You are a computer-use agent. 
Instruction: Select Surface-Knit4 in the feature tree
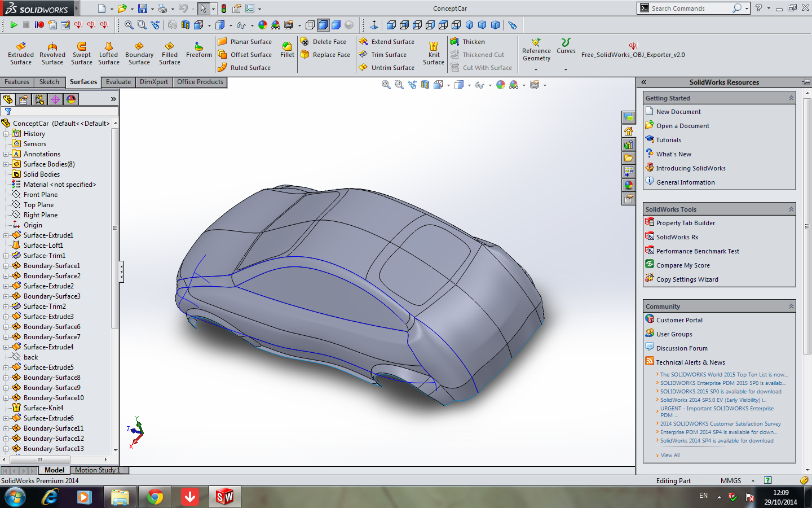[x=43, y=408]
